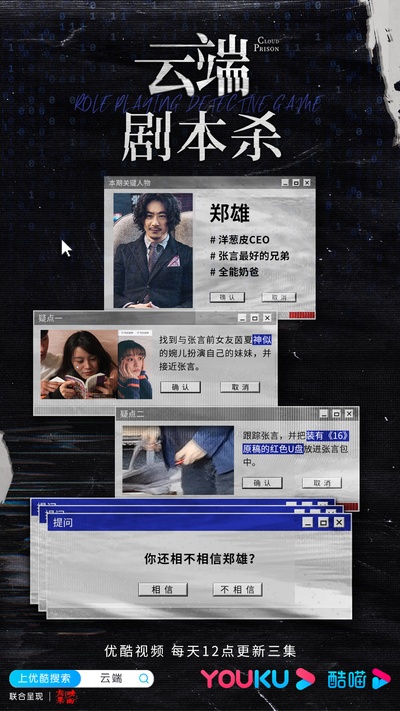
Task: Click the 郑雄 portrait photo
Action: coord(153,251)
